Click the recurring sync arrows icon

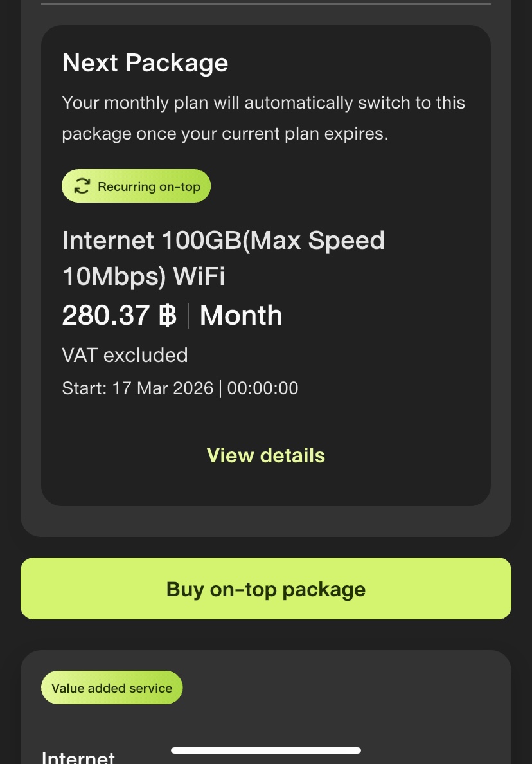pos(82,186)
